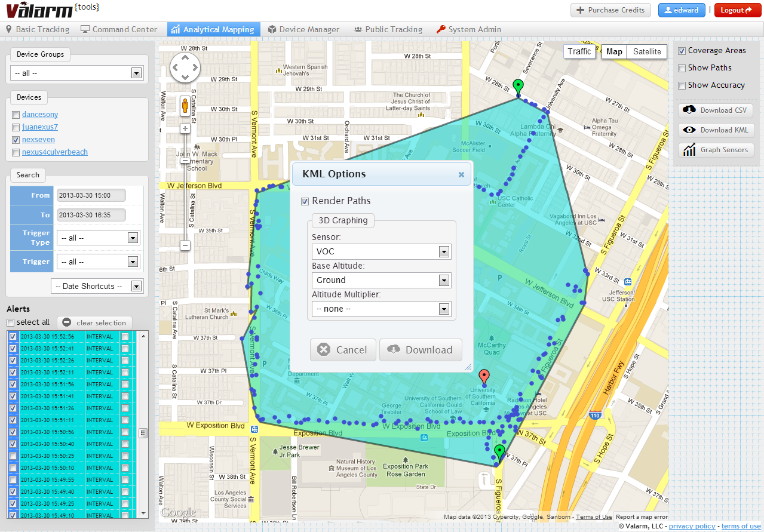Screen dimensions: 764x532
Task: Open the Base Altitude dropdown
Action: (381, 280)
